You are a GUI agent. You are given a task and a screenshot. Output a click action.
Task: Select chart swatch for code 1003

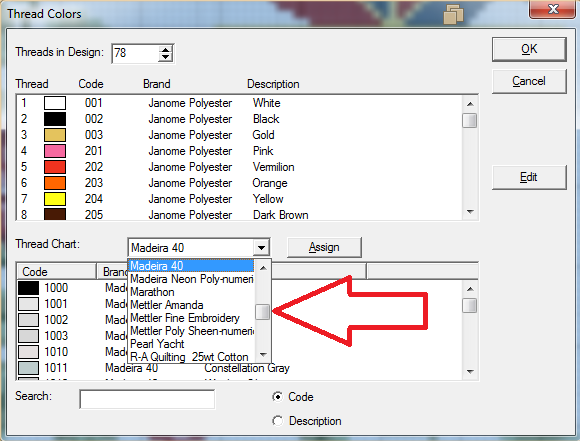[x=28, y=336]
